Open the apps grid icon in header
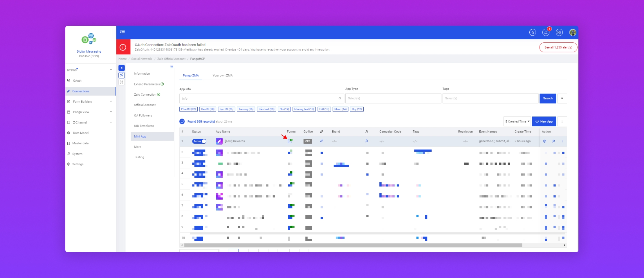The image size is (644, 278). click(559, 33)
